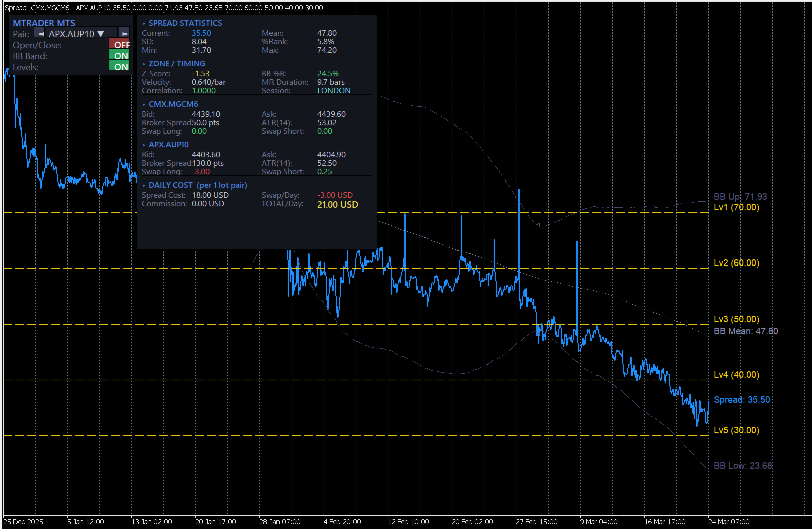Click the 16 Mar 17:00 time axis label
The image size is (812, 529).
pos(665,522)
